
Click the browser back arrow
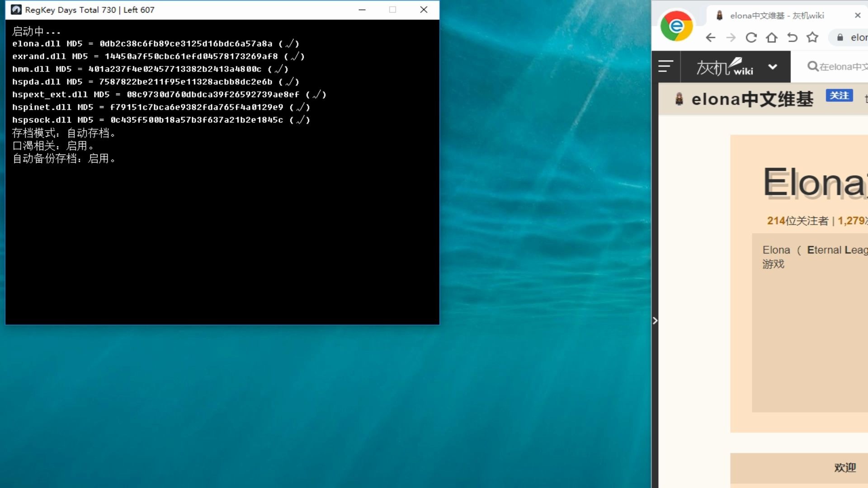tap(711, 38)
